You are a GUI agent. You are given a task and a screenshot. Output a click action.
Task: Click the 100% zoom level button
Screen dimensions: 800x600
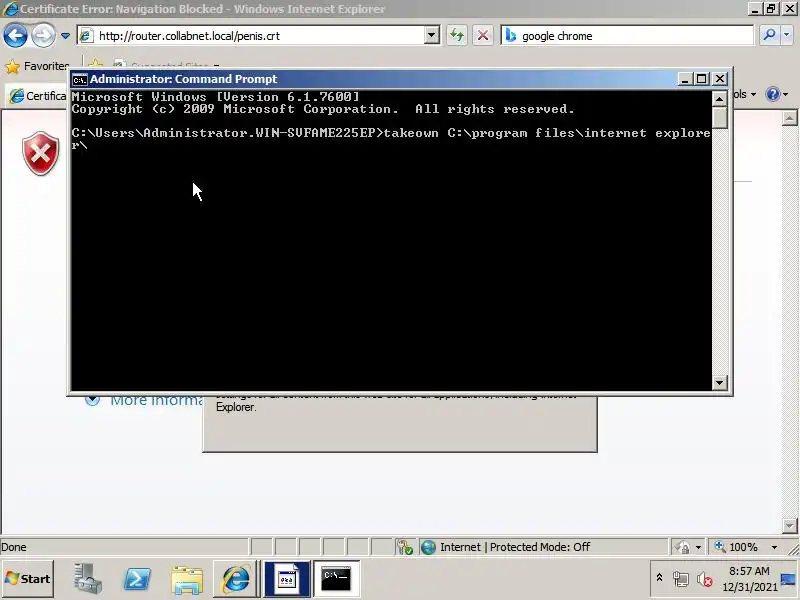(x=737, y=547)
